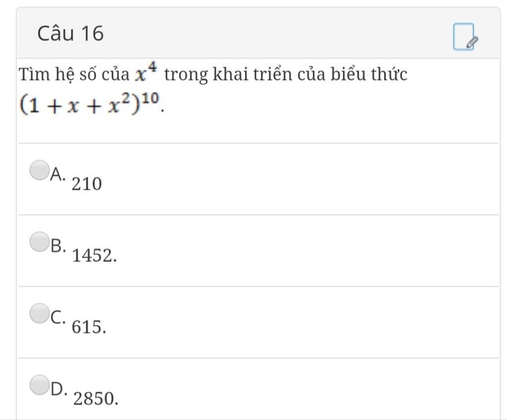The height and width of the screenshot is (420, 507).
Task: Click the answer value 615
Action: pyautogui.click(x=89, y=327)
